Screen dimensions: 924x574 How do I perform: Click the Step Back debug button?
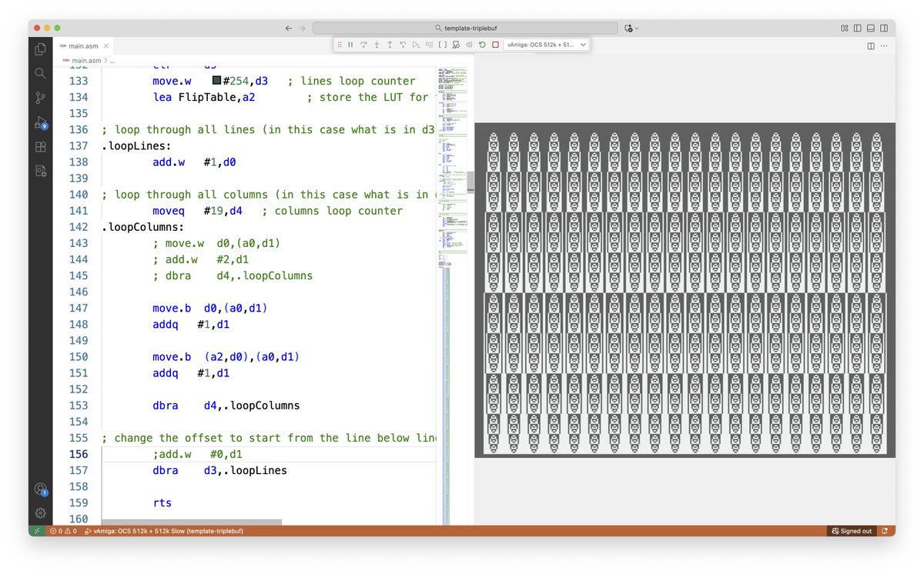(x=403, y=45)
